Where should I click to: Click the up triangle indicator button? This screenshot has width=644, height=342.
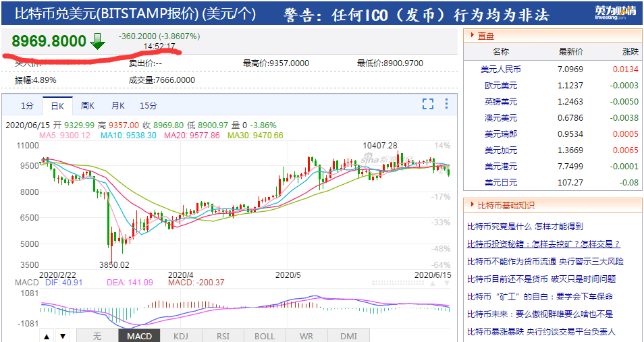click(x=47, y=336)
